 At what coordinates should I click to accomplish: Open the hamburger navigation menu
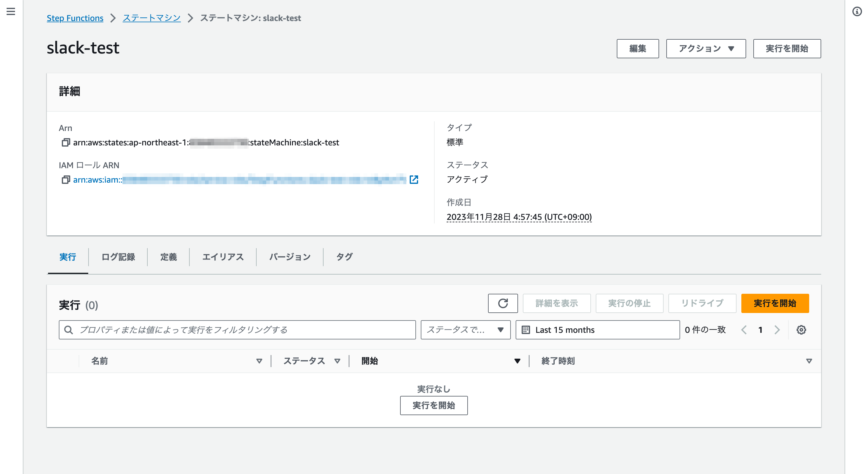click(x=11, y=11)
